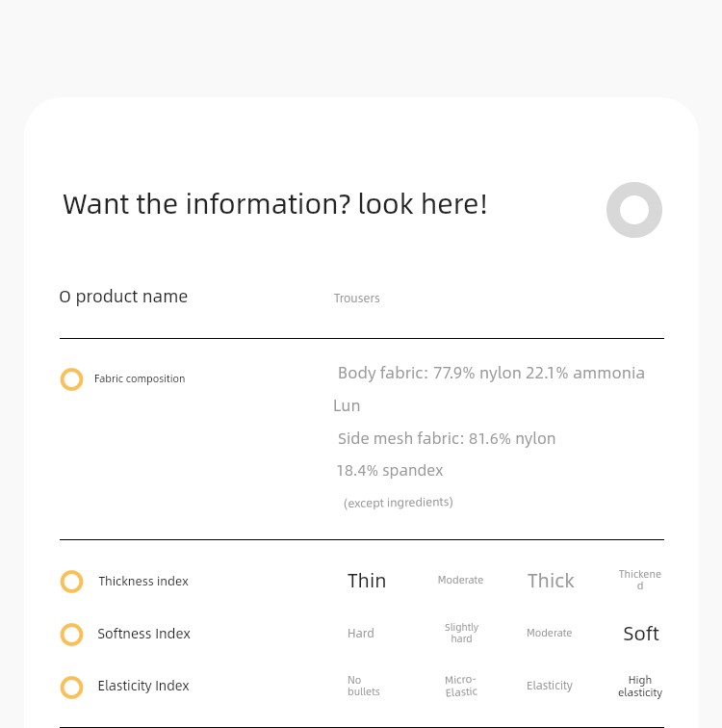The width and height of the screenshot is (722, 728).
Task: Select the Thin thickness option
Action: tap(367, 581)
